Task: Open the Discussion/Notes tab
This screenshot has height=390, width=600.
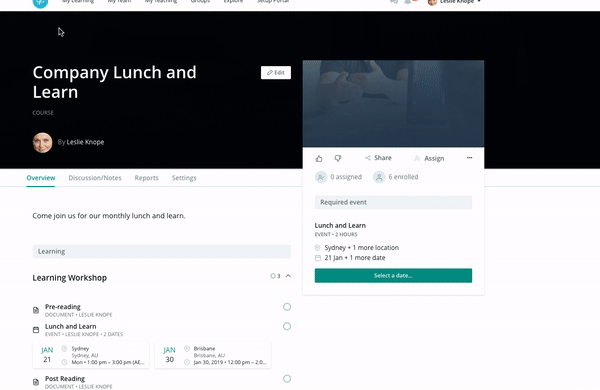Action: coord(95,178)
